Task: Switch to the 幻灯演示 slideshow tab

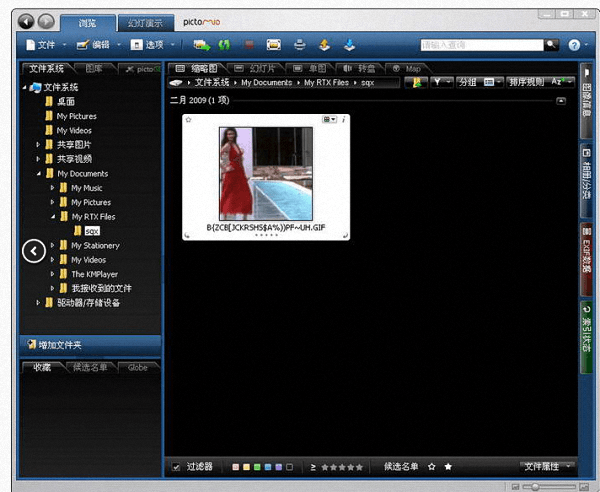Action: (145, 23)
